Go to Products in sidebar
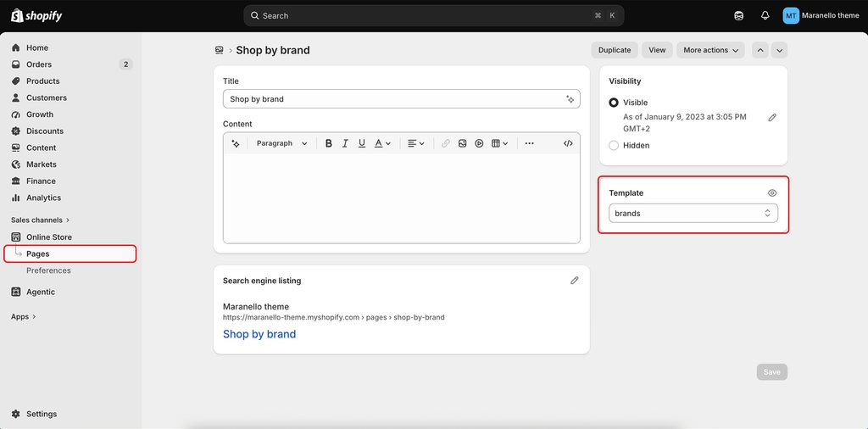Viewport: 868px width, 429px height. [x=42, y=81]
